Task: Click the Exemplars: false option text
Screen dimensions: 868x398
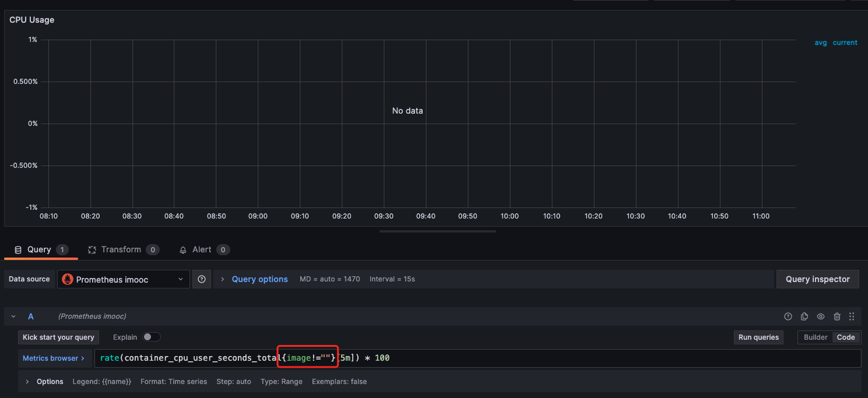Action: (x=339, y=382)
